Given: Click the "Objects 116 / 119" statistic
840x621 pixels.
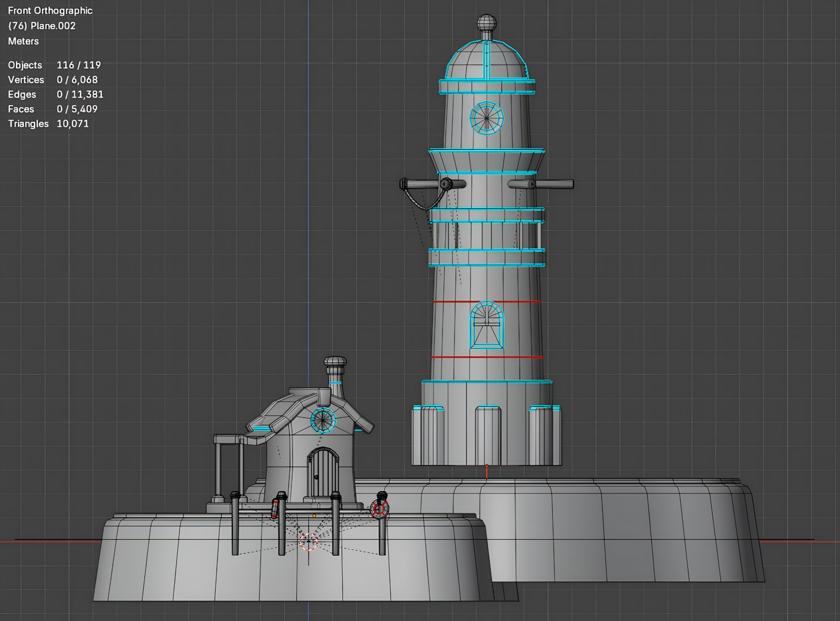Looking at the screenshot, I should click(55, 65).
